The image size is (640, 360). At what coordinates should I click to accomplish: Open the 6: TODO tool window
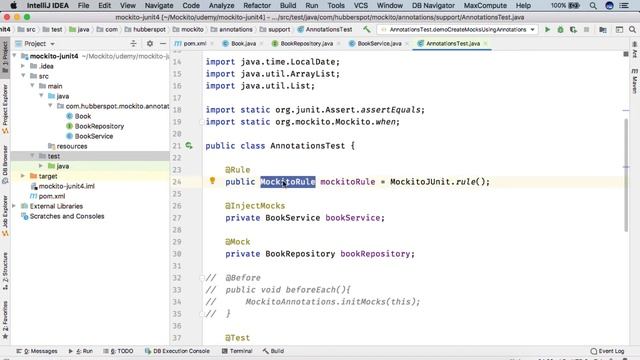pyautogui.click(x=118, y=351)
